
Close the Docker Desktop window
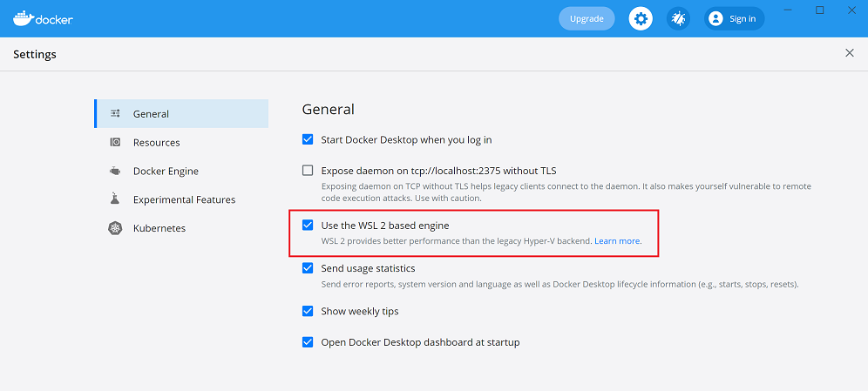(851, 10)
